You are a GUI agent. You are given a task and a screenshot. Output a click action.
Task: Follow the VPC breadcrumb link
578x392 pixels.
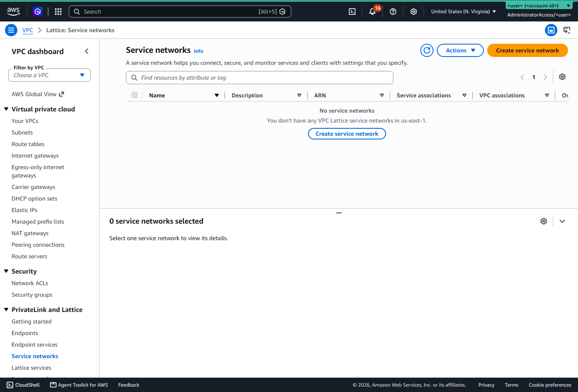(x=28, y=30)
